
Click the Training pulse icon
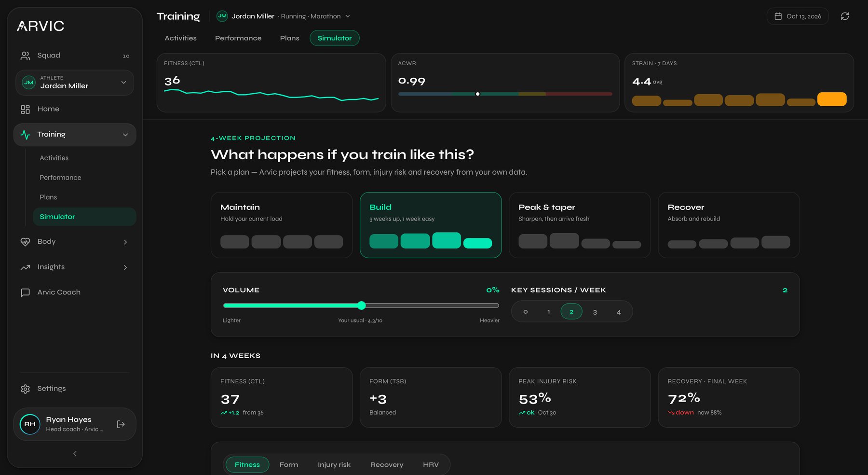(25, 135)
